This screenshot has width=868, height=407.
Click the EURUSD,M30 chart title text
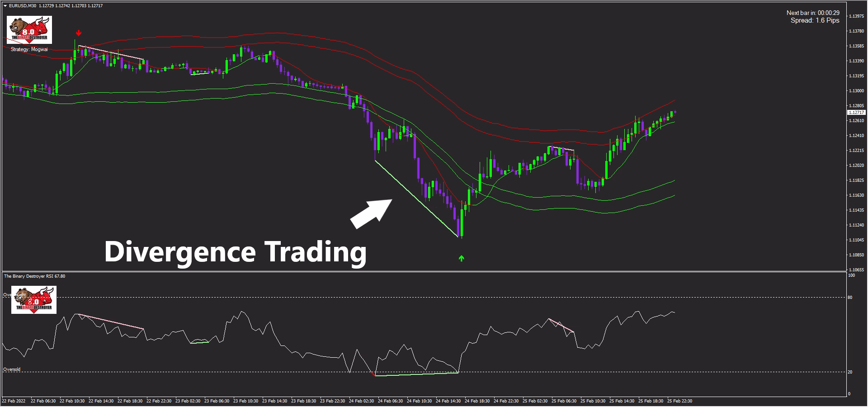click(23, 6)
